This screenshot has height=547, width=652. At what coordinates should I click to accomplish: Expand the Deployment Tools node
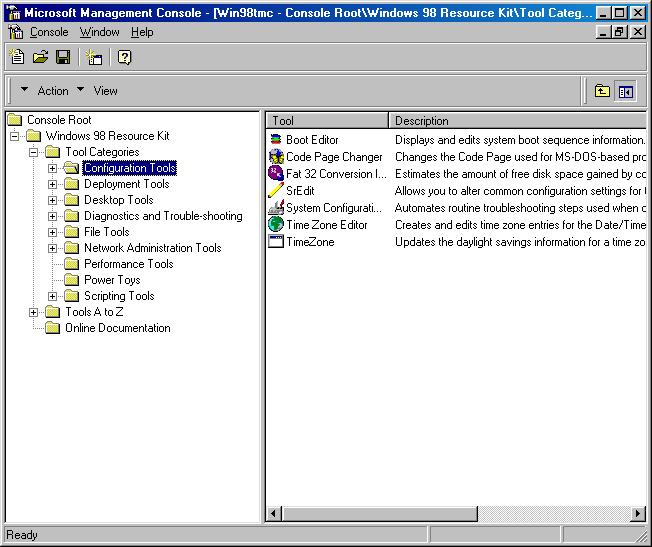52,184
